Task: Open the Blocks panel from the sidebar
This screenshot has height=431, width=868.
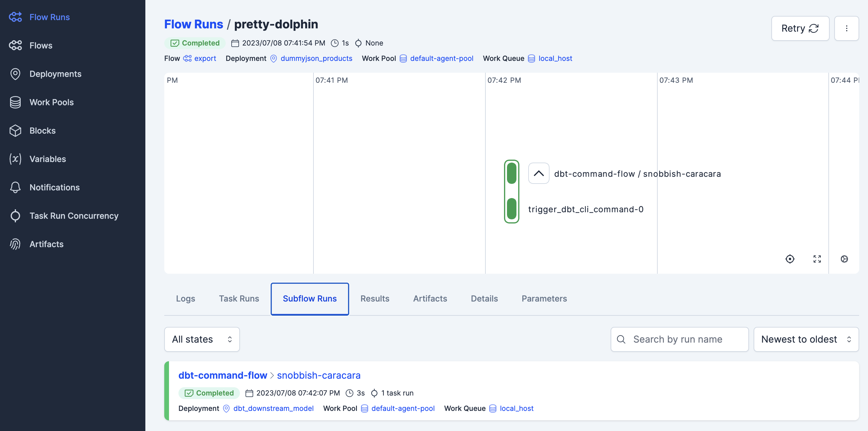Action: 42,131
